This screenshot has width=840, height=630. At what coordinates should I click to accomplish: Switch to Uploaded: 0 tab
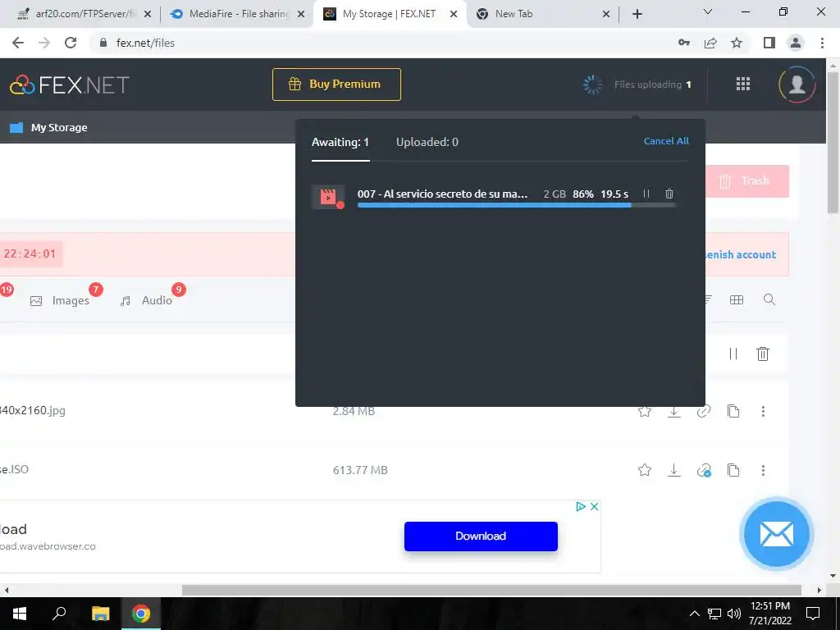tap(427, 142)
